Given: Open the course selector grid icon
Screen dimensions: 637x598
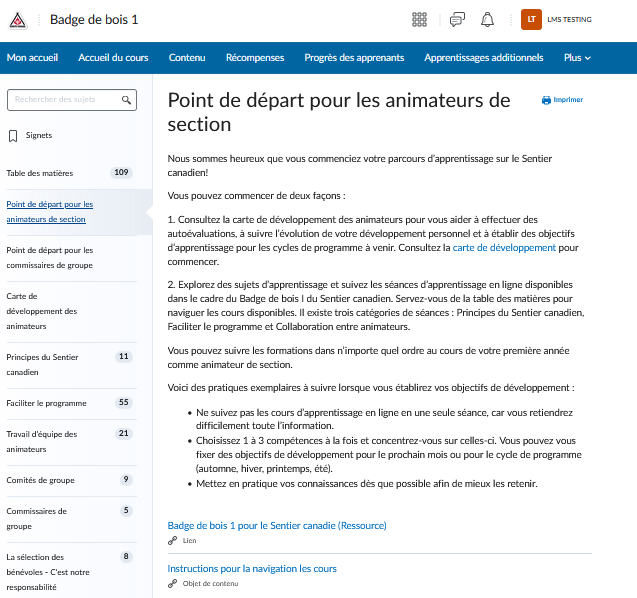Looking at the screenshot, I should point(419,20).
